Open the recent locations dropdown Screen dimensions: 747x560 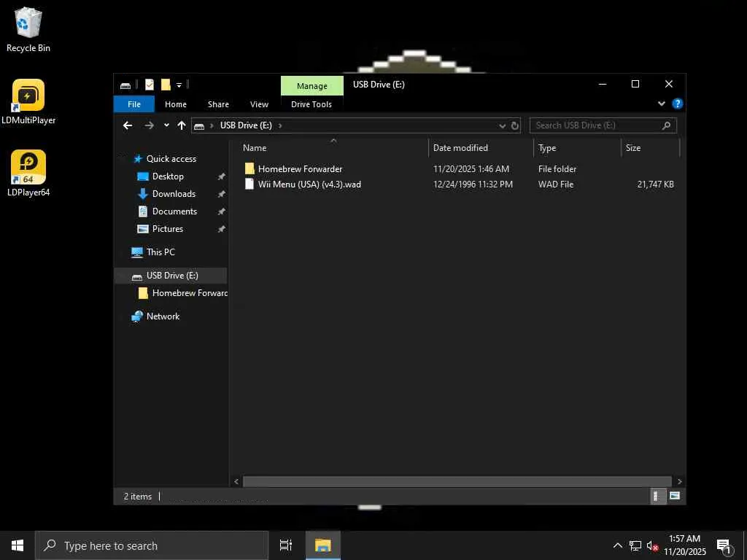click(x=166, y=125)
